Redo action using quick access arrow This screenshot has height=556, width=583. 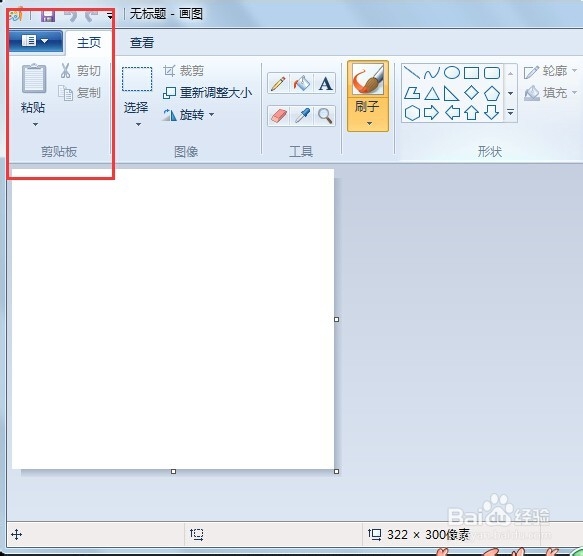point(91,15)
